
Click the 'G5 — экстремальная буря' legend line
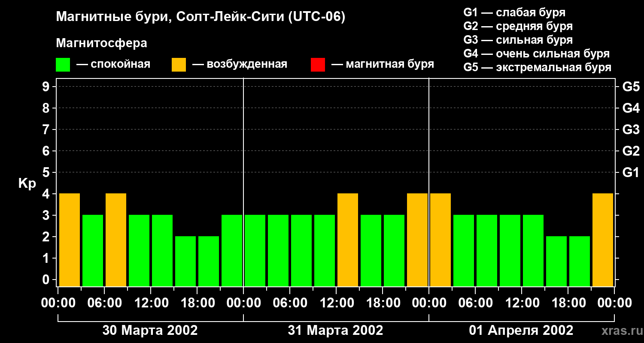coord(538,67)
